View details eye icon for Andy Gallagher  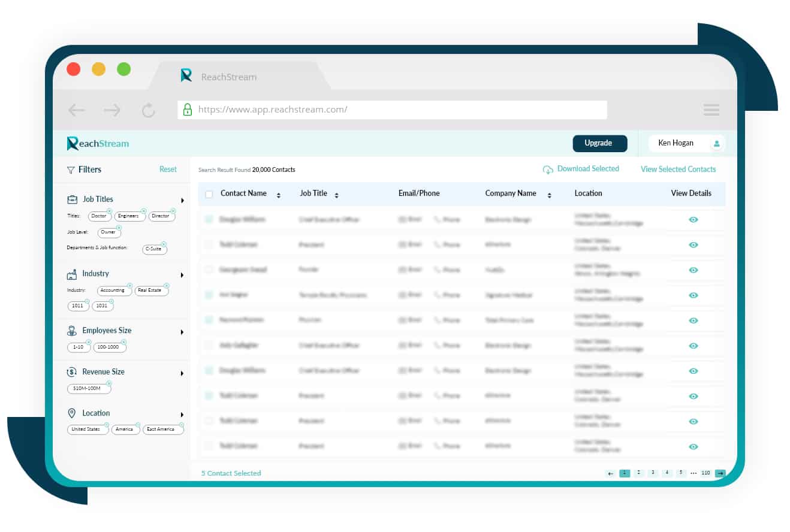693,346
